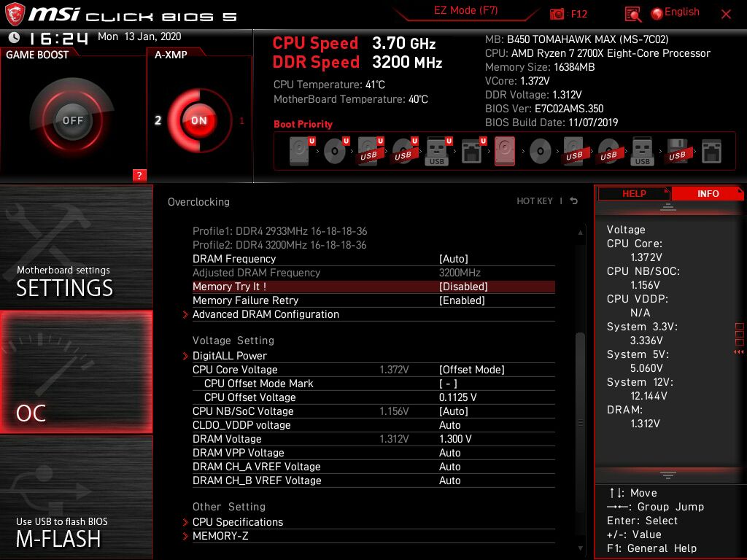
Task: Click the clock icon beside the time
Action: coord(15,37)
